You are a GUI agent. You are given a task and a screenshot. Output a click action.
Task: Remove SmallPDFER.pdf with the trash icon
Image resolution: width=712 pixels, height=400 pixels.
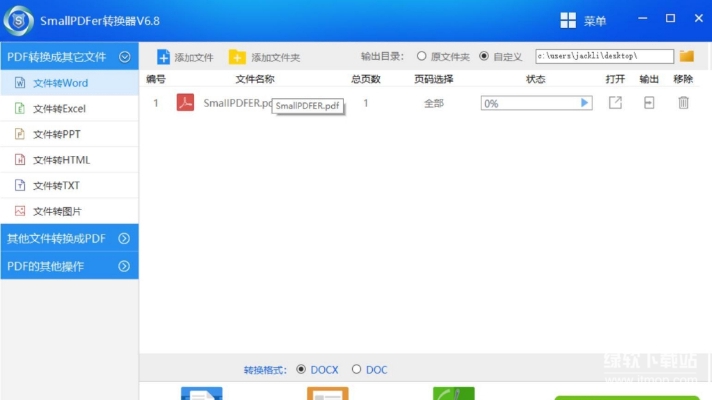[683, 103]
